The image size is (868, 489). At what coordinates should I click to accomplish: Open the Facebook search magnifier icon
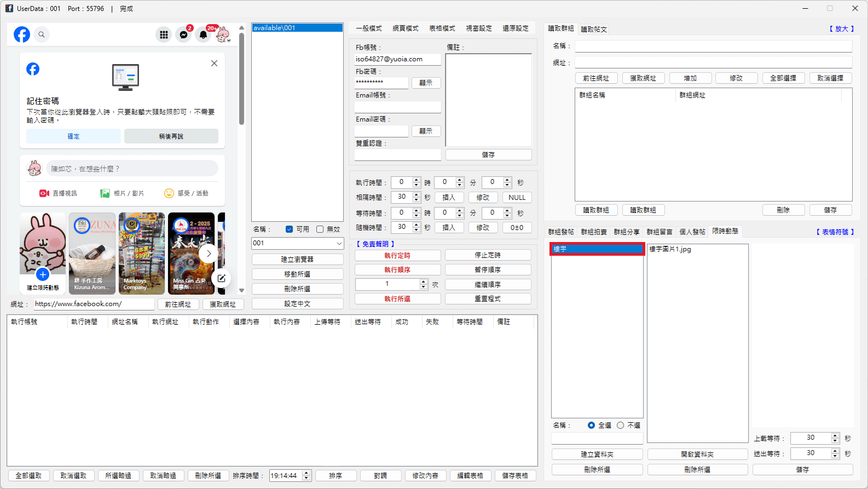click(42, 34)
